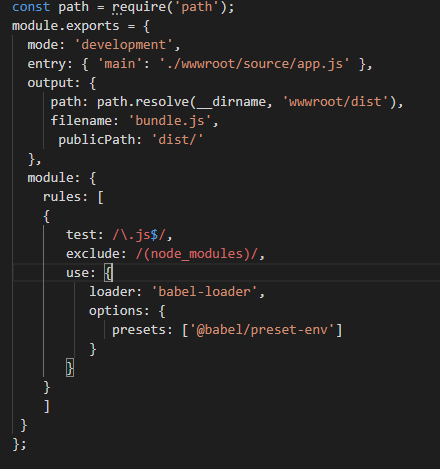The height and width of the screenshot is (469, 440).
Task: Click the highlighted matching closing brace
Action: coord(70,368)
